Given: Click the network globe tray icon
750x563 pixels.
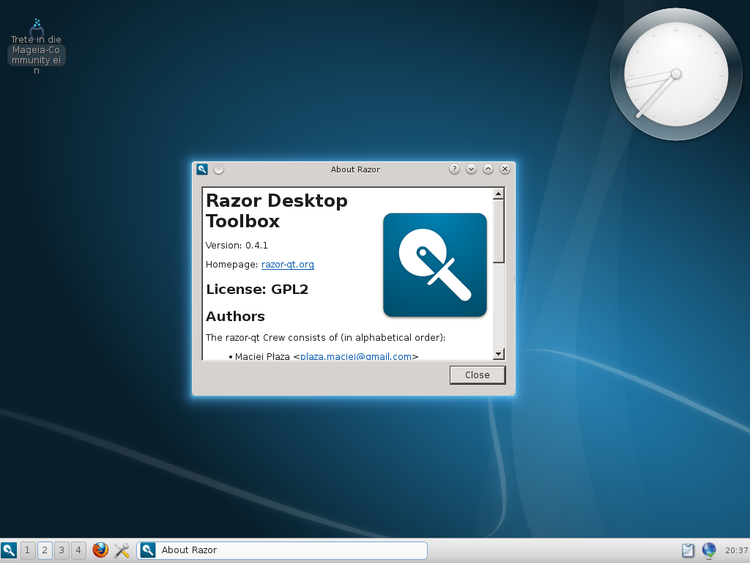Looking at the screenshot, I should coord(709,550).
